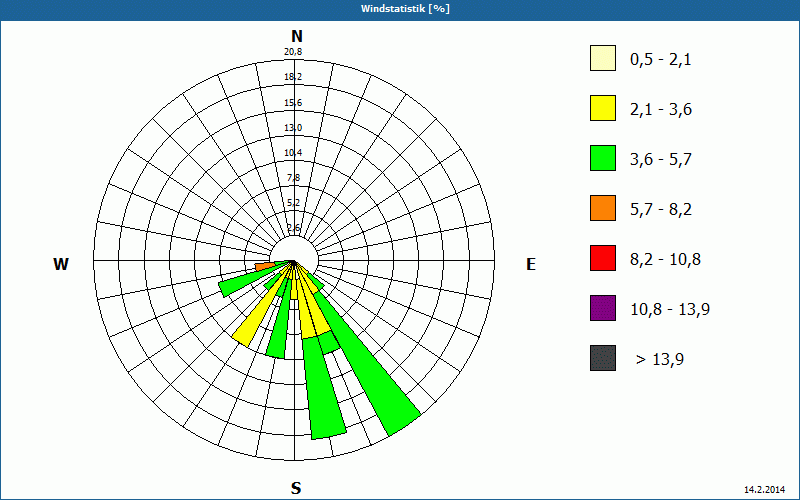Click the green 3,6 - 5,7 legend swatch
This screenshot has height=500, width=800.
click(x=603, y=158)
